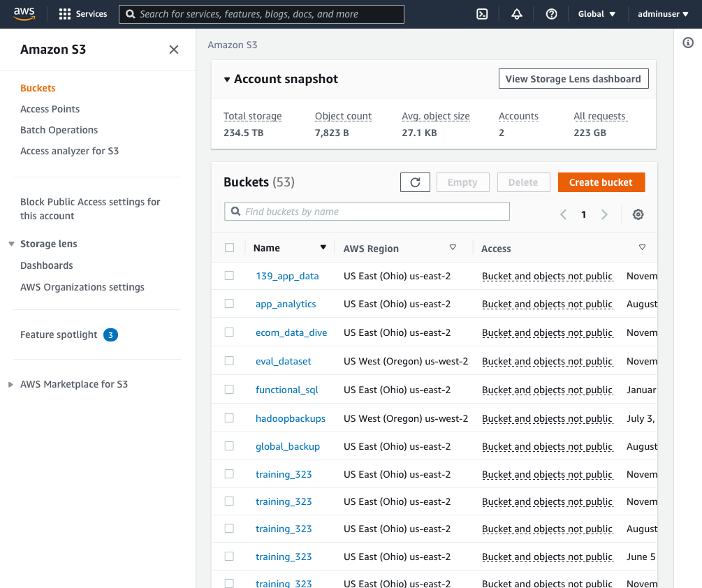Open the hadoopbackups bucket link
Image resolution: width=702 pixels, height=588 pixels.
(x=291, y=418)
